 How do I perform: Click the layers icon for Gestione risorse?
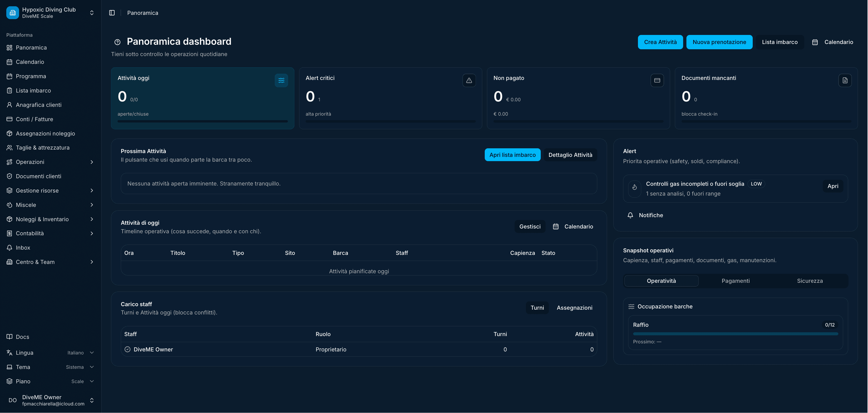click(10, 191)
